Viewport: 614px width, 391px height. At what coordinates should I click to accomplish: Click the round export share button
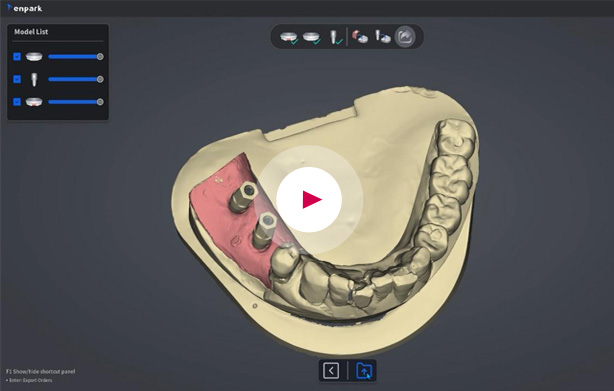coord(405,37)
